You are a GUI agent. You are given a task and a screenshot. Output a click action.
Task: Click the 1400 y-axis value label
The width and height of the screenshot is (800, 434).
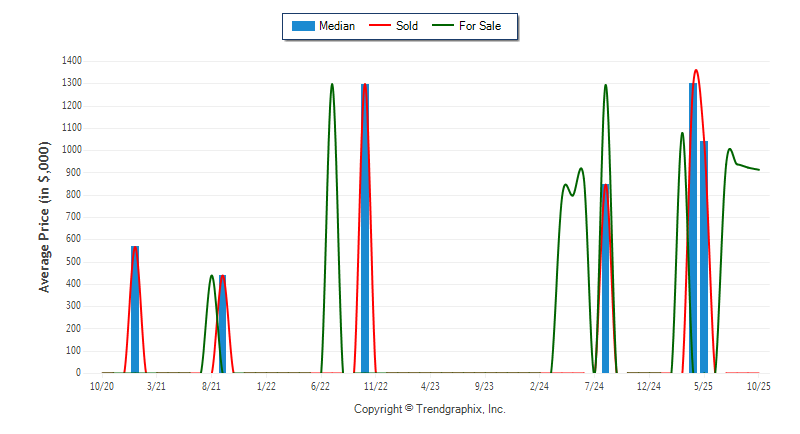coord(70,61)
